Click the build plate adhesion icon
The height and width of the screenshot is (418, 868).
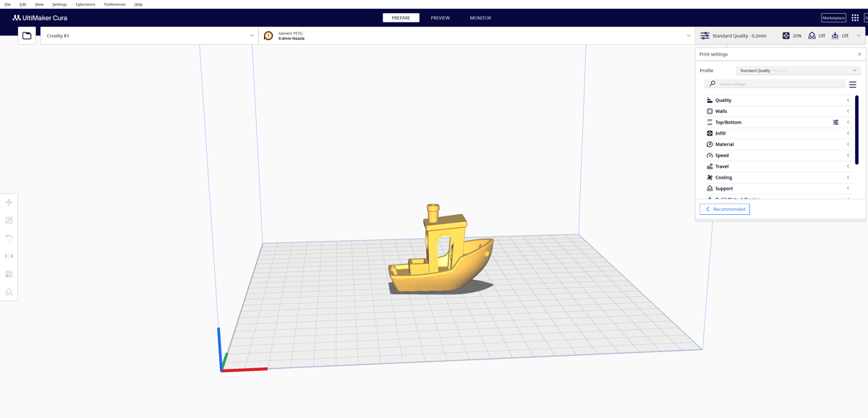point(835,35)
